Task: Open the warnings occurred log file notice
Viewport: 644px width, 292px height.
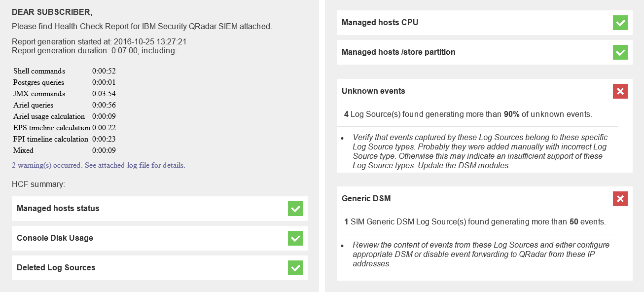Action: 98,165
